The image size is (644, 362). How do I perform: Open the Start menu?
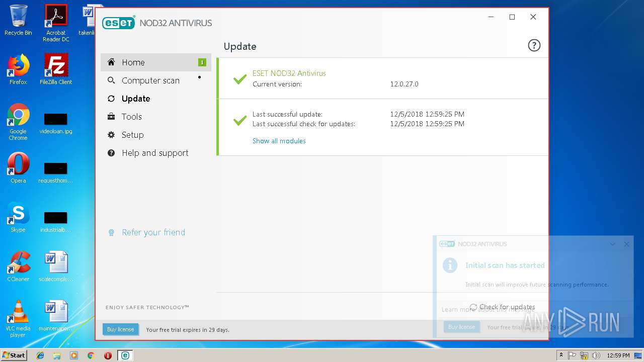(x=14, y=355)
